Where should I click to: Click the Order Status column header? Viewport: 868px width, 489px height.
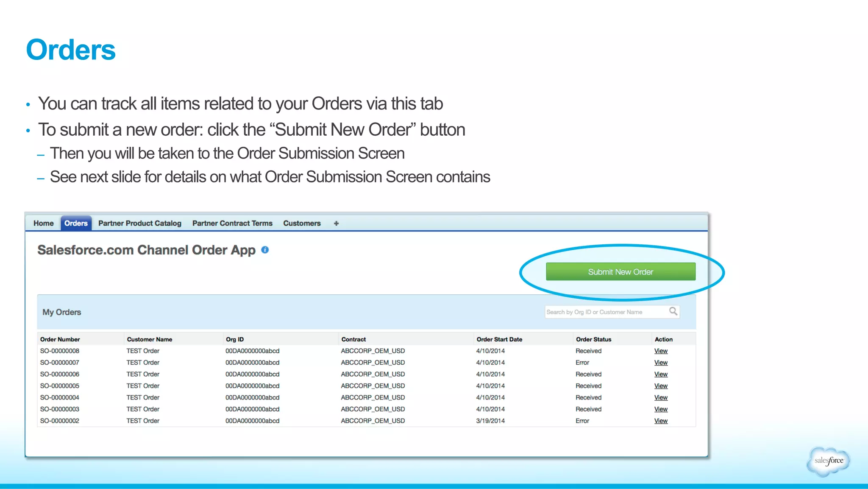[593, 339]
